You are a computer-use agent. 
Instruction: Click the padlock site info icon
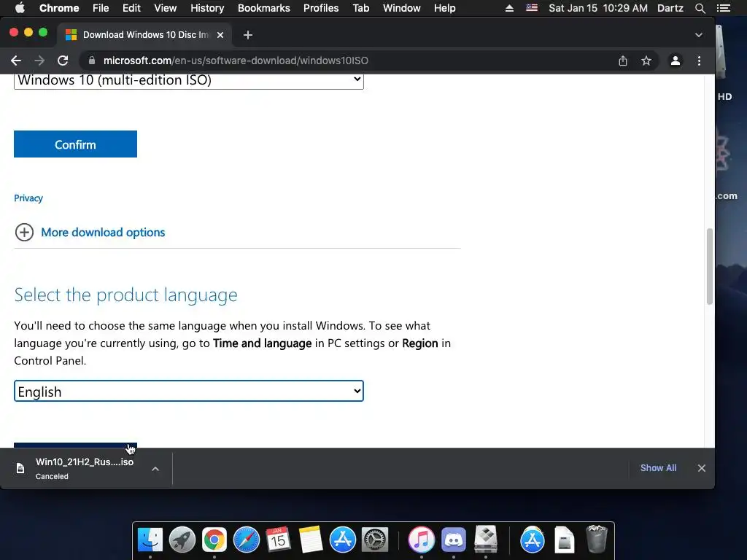[x=92, y=61]
